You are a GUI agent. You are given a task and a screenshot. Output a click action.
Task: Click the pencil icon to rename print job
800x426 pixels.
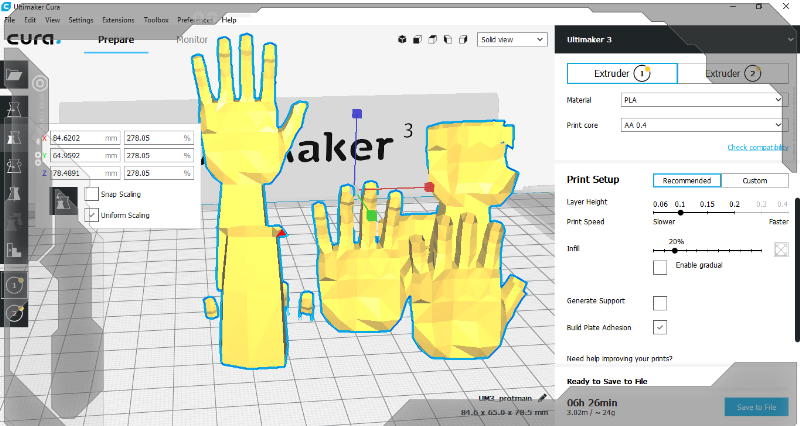pyautogui.click(x=542, y=398)
